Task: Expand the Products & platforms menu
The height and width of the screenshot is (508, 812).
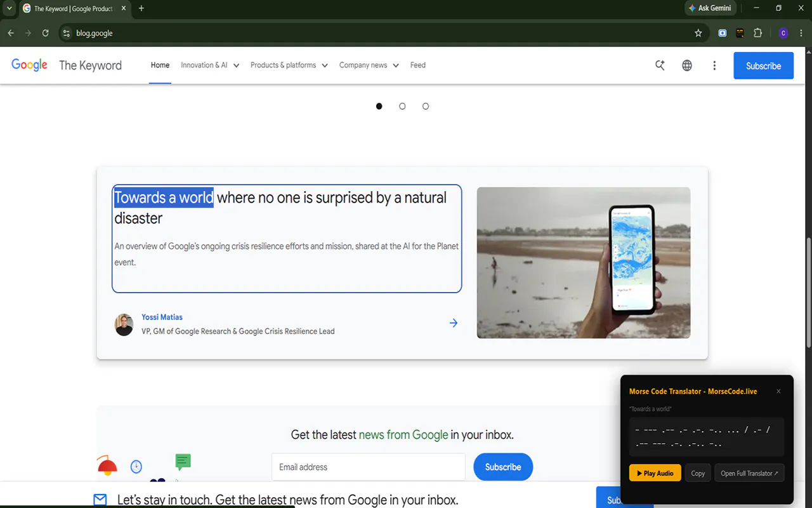Action: coord(289,65)
